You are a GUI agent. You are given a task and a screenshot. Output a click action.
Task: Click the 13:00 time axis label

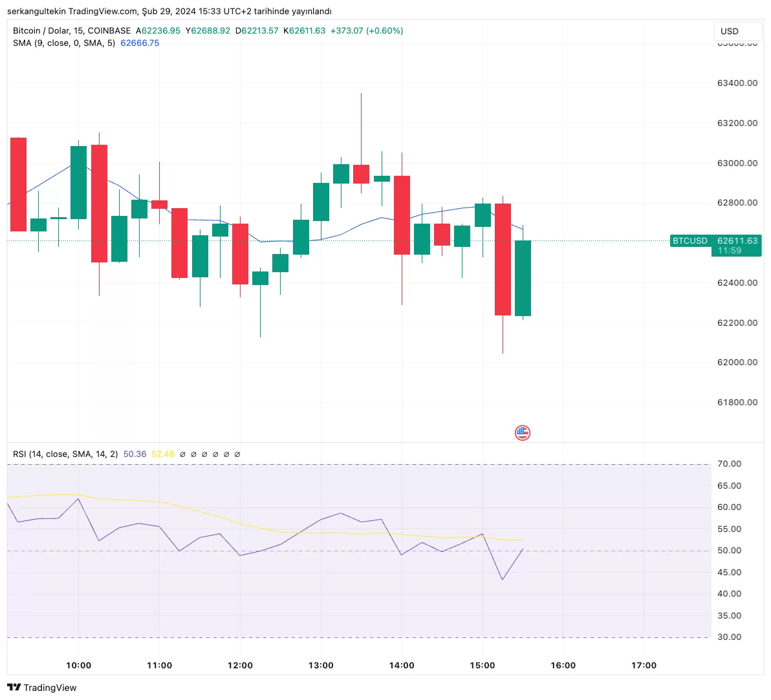click(x=321, y=665)
